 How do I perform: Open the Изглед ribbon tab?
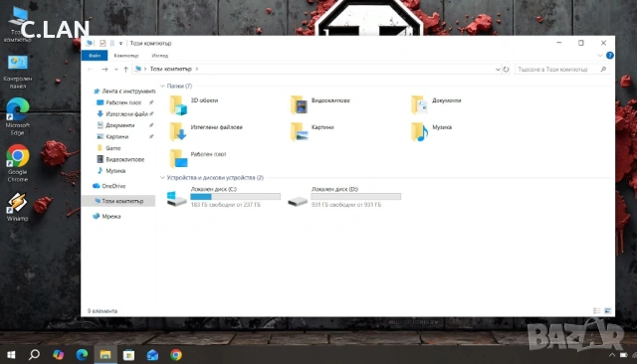pyautogui.click(x=159, y=56)
